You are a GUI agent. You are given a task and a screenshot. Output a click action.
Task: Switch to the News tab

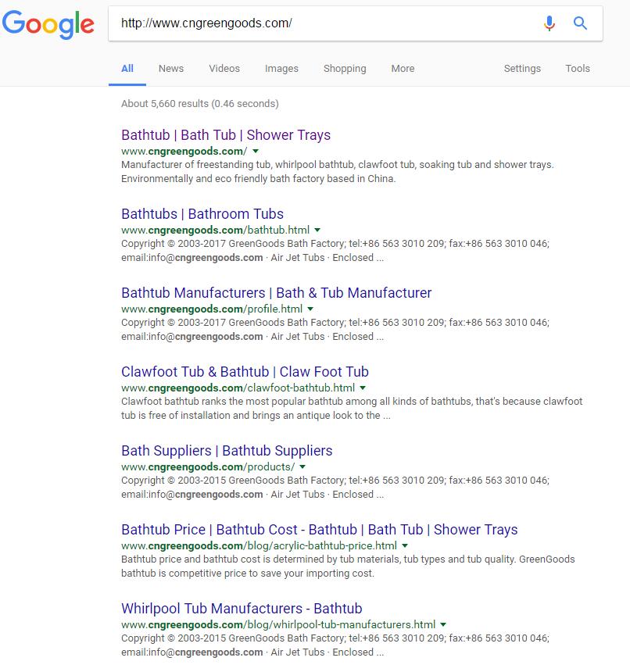click(171, 69)
